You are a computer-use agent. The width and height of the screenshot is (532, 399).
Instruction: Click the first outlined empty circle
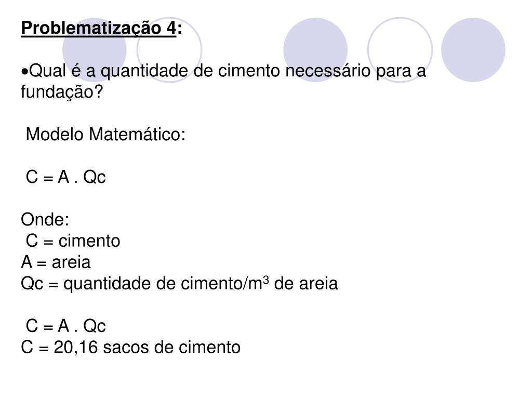[169, 50]
